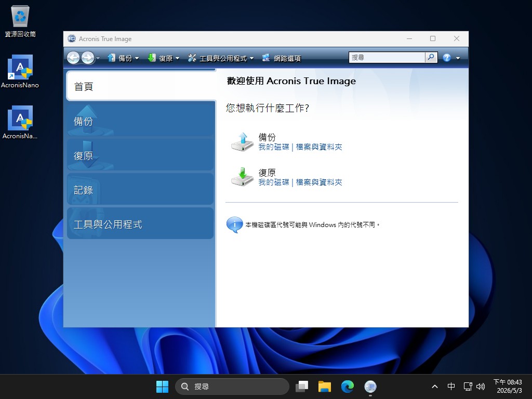Viewport: 532px width, 399px height.
Task: Click the 工具與公用程式 toolbar wrench icon
Action: click(x=192, y=58)
